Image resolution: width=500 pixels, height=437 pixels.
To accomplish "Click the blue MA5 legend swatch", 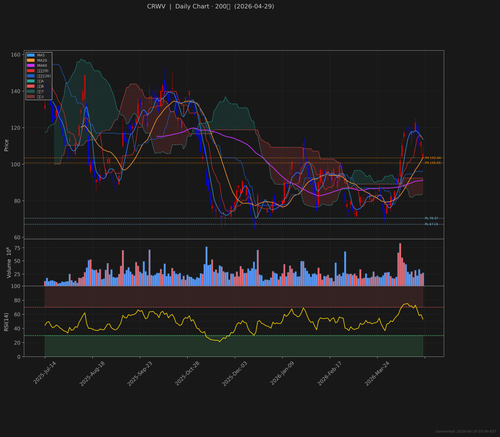I will [x=31, y=55].
